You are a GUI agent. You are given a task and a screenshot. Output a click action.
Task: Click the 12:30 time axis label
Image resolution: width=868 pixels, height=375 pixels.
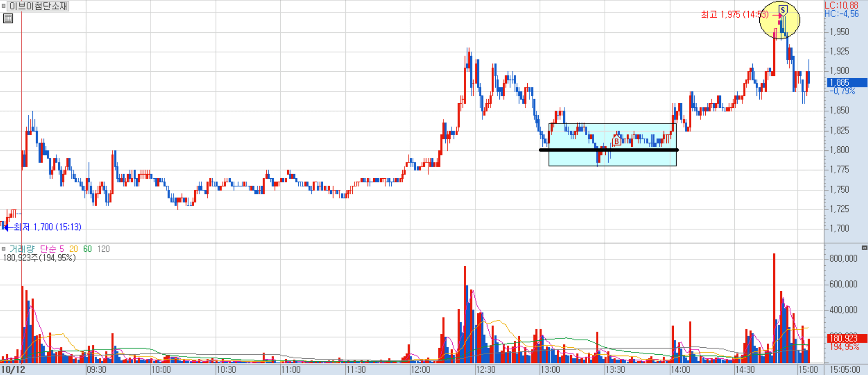[x=486, y=369]
